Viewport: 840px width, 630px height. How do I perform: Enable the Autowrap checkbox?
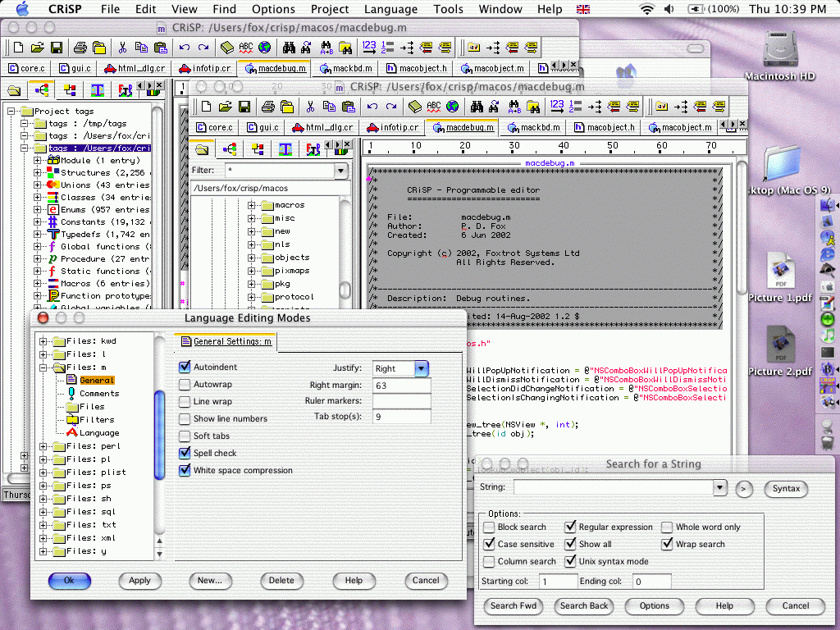pyautogui.click(x=185, y=384)
